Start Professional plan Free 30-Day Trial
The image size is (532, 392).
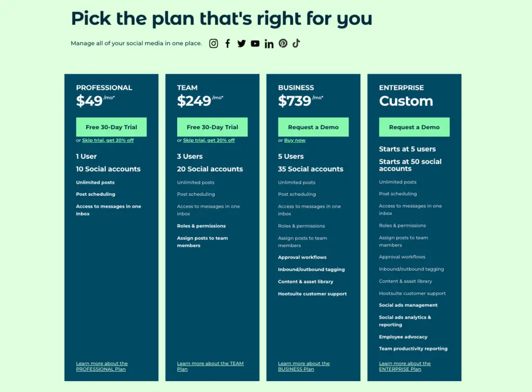(111, 127)
